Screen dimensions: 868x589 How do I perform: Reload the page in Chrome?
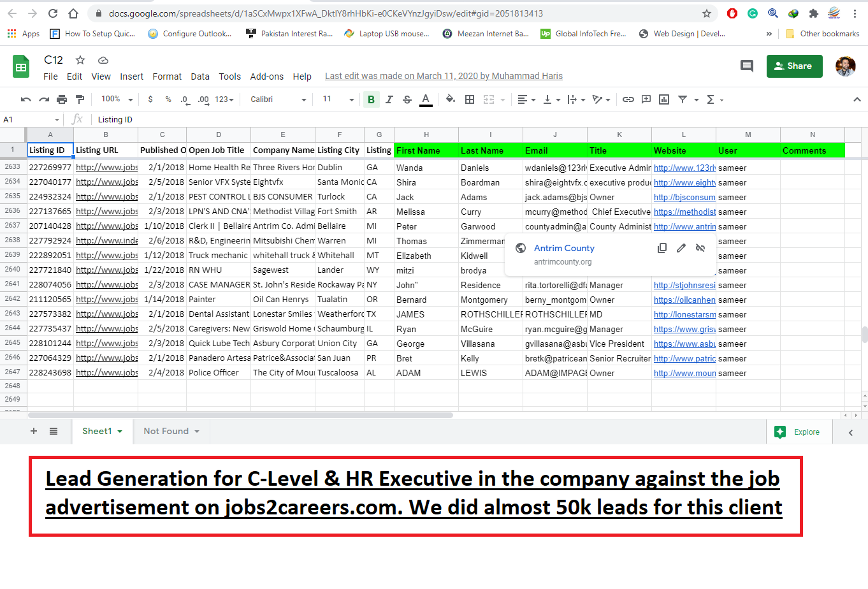53,13
